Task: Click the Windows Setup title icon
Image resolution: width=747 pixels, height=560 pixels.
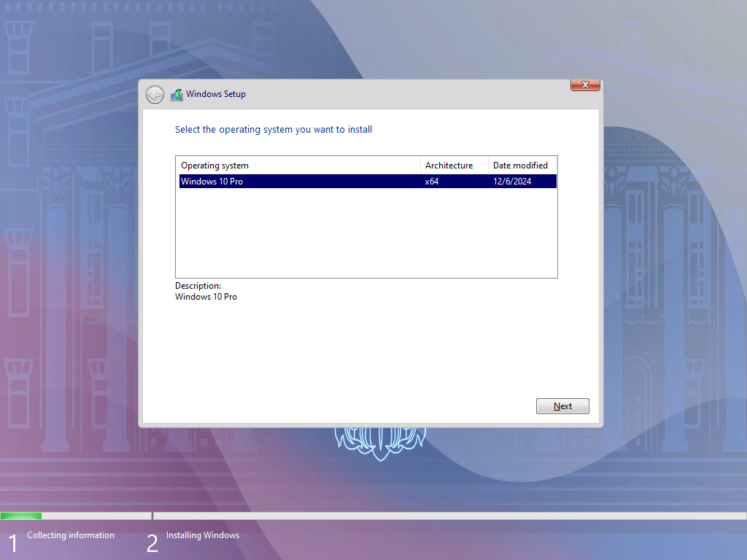Action: (177, 95)
